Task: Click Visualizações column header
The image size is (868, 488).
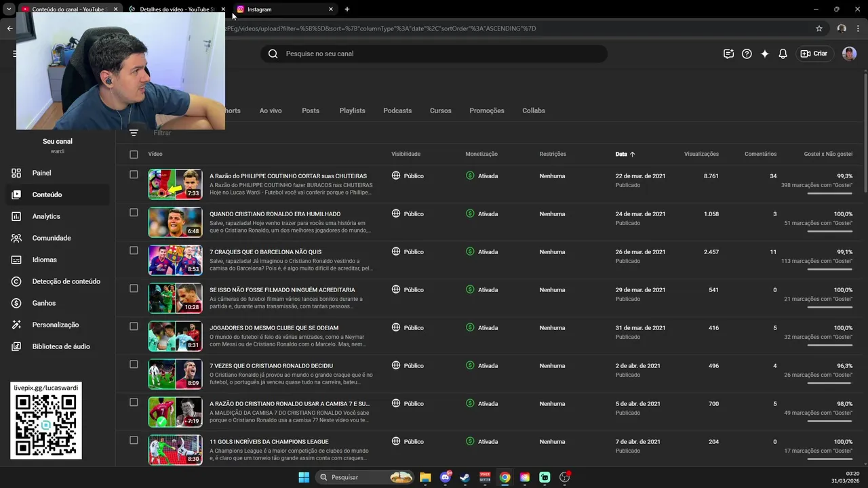Action: click(x=701, y=155)
